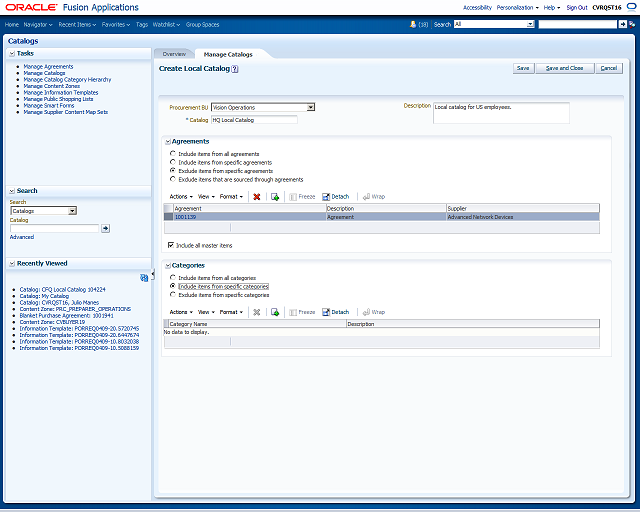Image resolution: width=640 pixels, height=512 pixels.
Task: Select Exclude items from specific categories
Action: pyautogui.click(x=173, y=295)
